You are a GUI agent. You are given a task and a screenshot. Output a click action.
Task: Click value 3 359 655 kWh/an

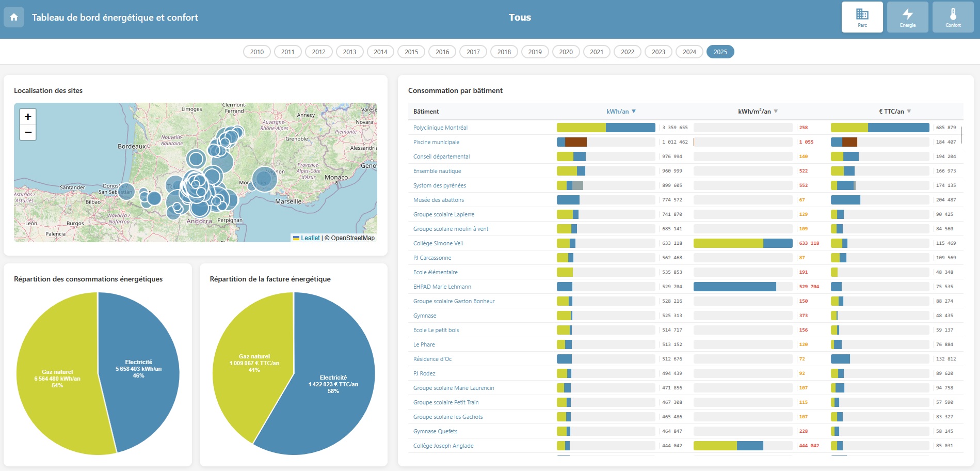(674, 128)
